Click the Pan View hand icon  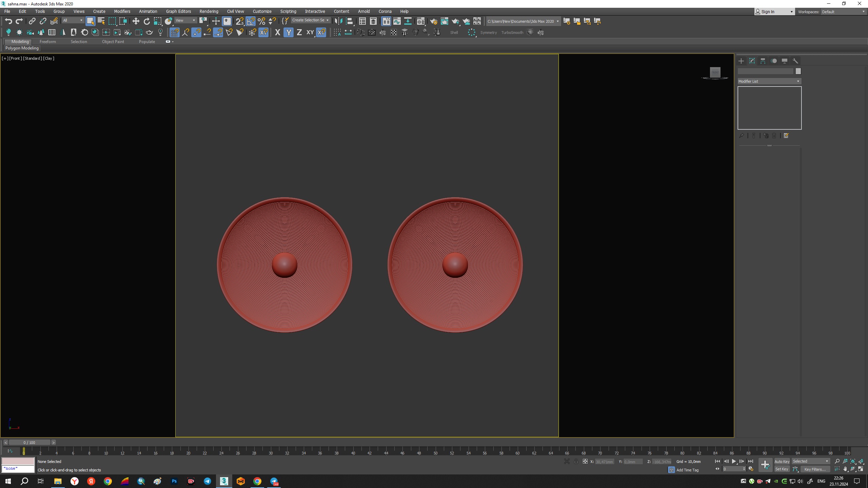[x=845, y=469]
